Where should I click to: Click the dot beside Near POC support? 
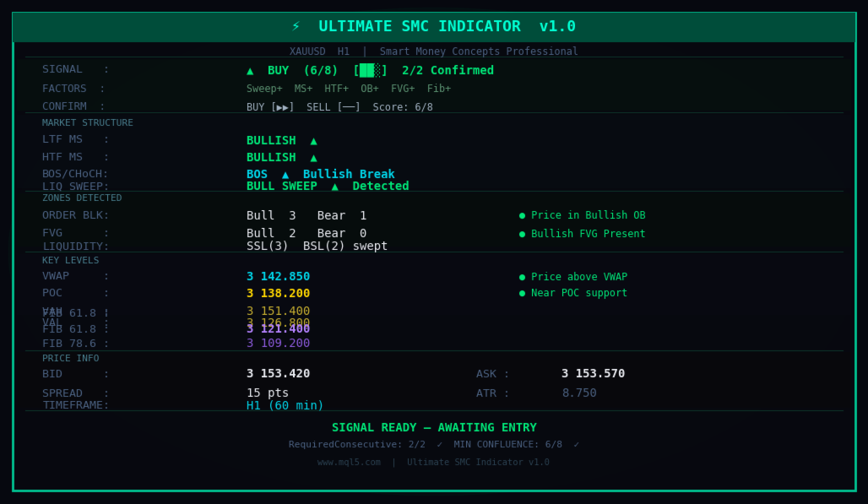[522, 294]
